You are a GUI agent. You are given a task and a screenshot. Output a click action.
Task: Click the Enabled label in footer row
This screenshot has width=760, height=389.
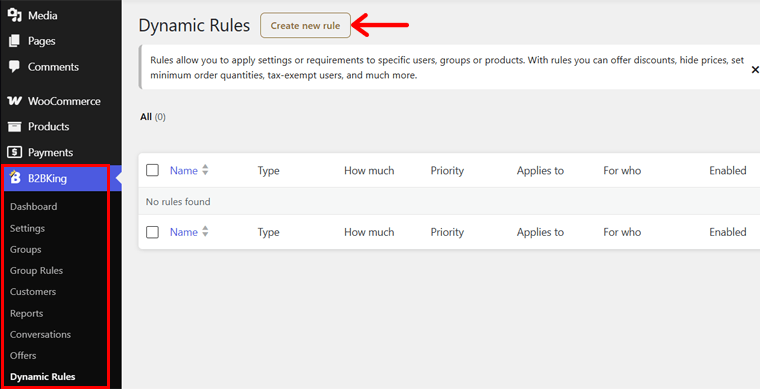[x=728, y=232]
